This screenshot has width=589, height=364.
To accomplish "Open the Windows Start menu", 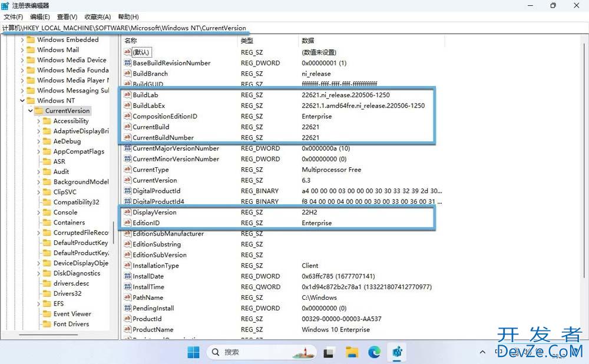I will (193, 352).
